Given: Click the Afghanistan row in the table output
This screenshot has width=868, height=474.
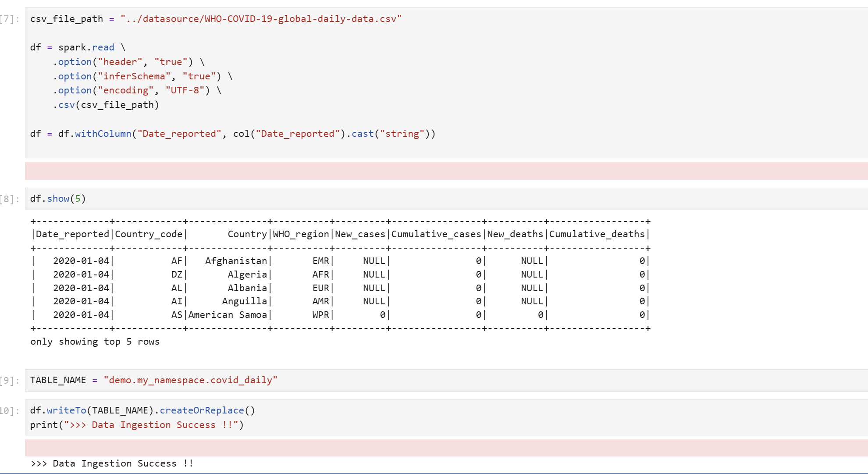Looking at the screenshot, I should click(236, 261).
